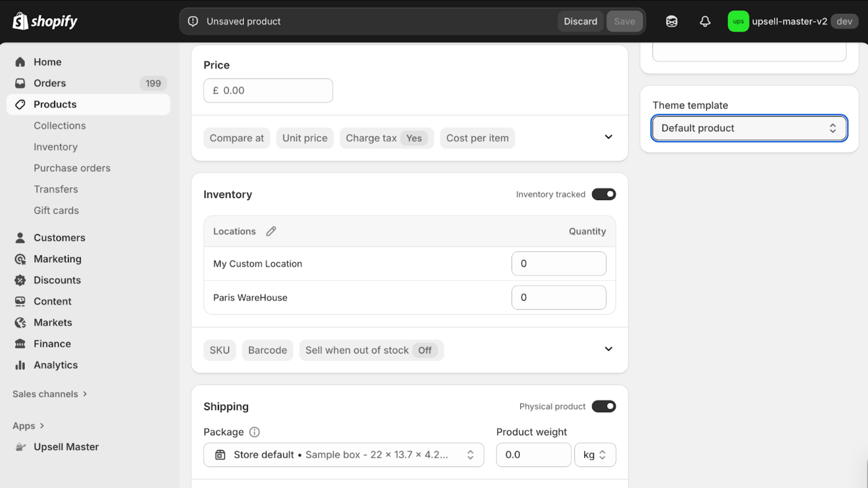
Task: Open Discounts from the sidebar
Action: tap(57, 280)
